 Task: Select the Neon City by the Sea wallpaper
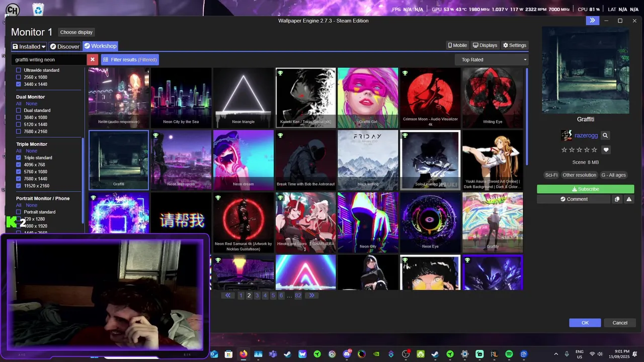pos(181,98)
